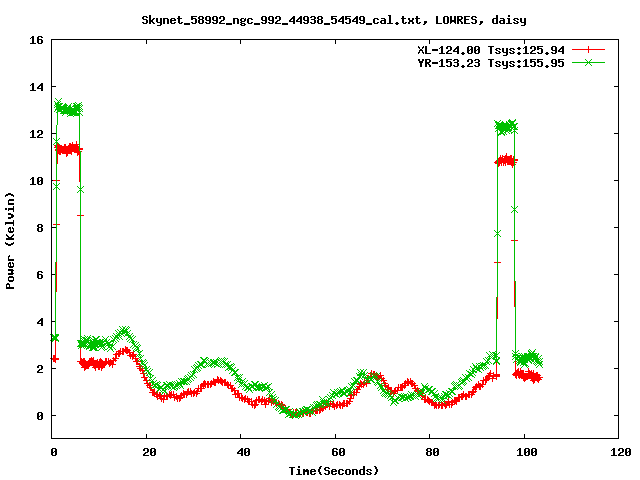
Task: Click the y-axis tick label 4
Action: (40, 322)
